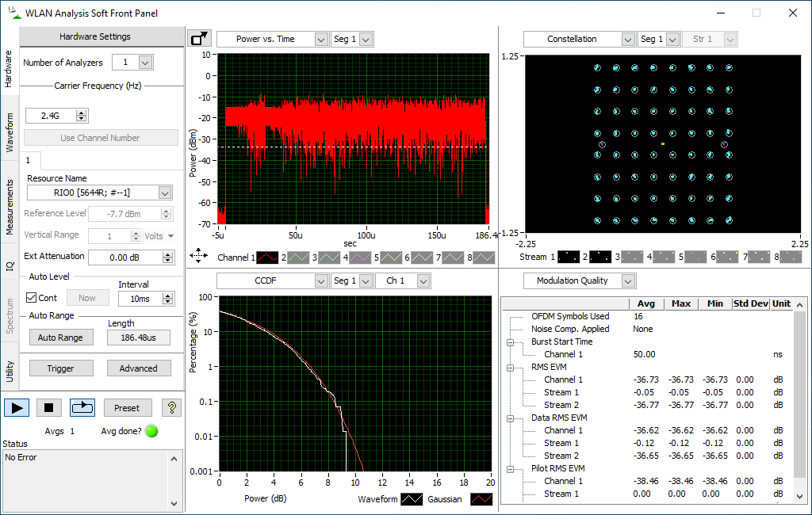Viewport: 812px width, 515px height.
Task: Switch to the Measurements side tab
Action: tap(9, 208)
